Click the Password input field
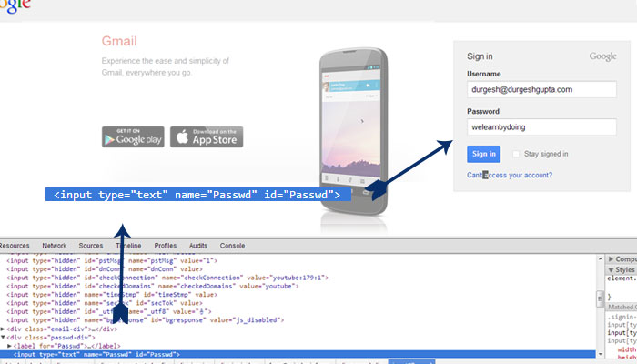 (x=541, y=127)
